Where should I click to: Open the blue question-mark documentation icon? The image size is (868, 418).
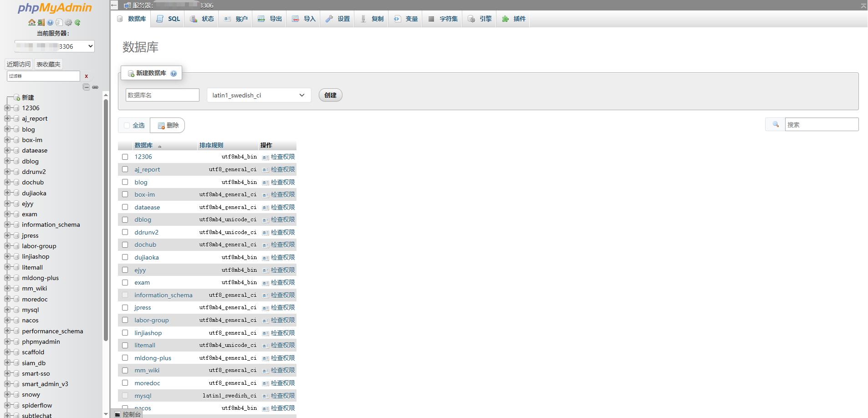[50, 22]
